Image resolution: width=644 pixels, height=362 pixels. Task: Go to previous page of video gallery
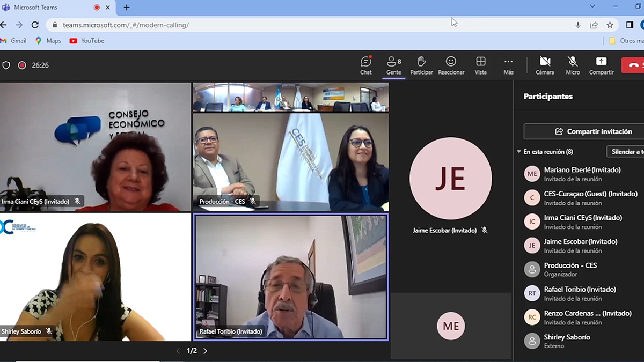tap(179, 351)
